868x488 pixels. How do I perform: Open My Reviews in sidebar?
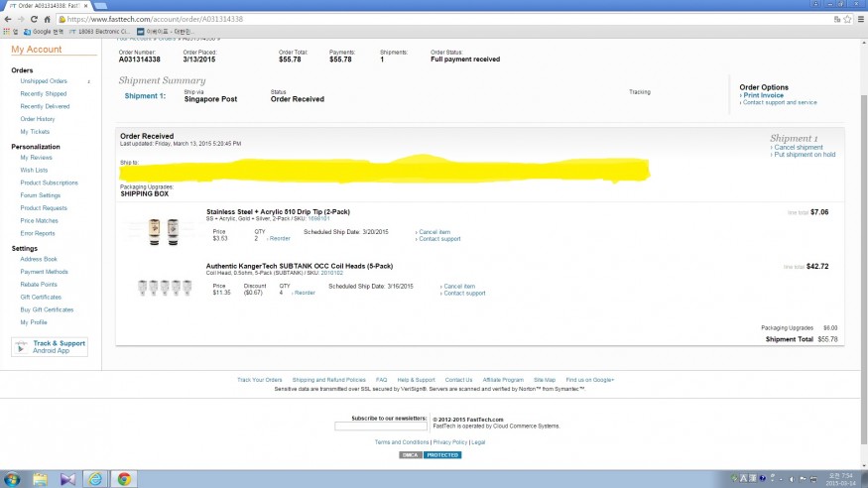(x=36, y=158)
